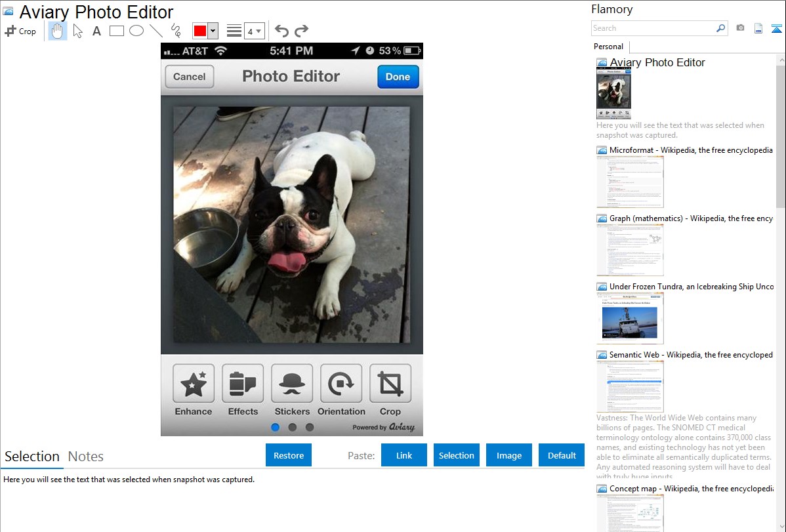The width and height of the screenshot is (786, 532).
Task: Click the Crop icon in the phone screenshot
Action: pyautogui.click(x=390, y=384)
